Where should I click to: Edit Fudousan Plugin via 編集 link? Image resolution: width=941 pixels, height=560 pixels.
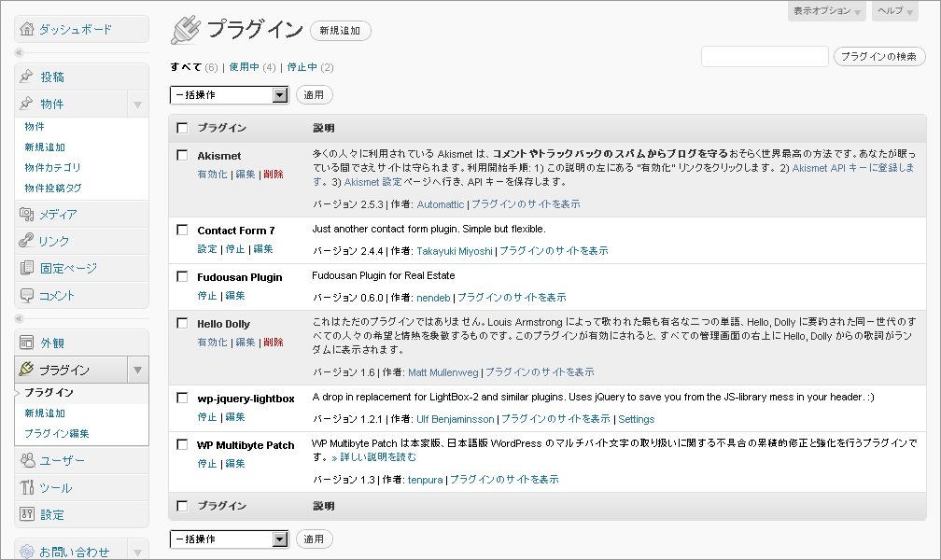(234, 295)
